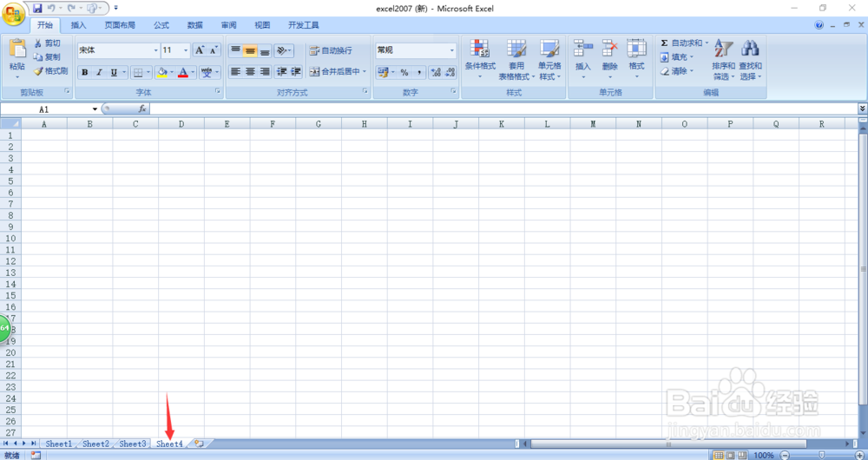Click the Paste (粘贴) icon
Viewport: 868px width, 460px height.
pyautogui.click(x=17, y=49)
